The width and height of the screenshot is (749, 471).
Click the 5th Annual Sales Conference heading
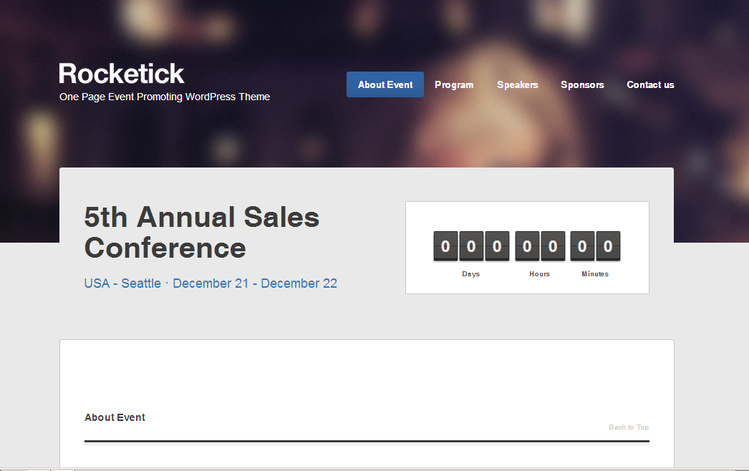pyautogui.click(x=201, y=232)
